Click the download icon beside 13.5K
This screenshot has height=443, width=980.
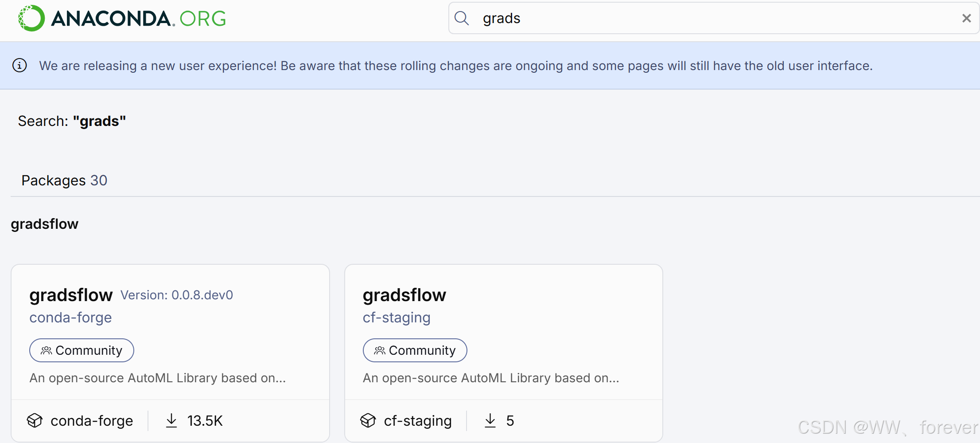(x=171, y=420)
